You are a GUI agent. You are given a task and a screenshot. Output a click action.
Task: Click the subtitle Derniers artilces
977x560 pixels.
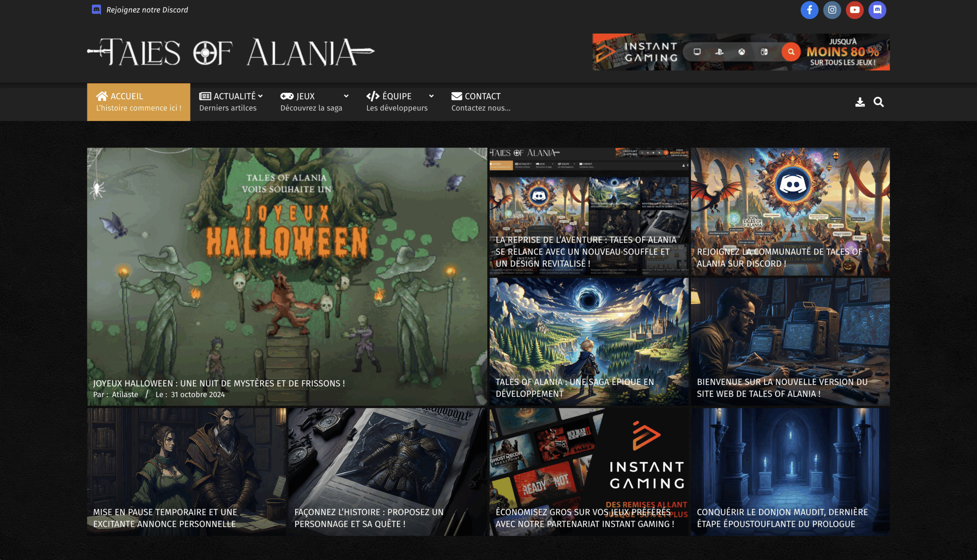pos(228,108)
